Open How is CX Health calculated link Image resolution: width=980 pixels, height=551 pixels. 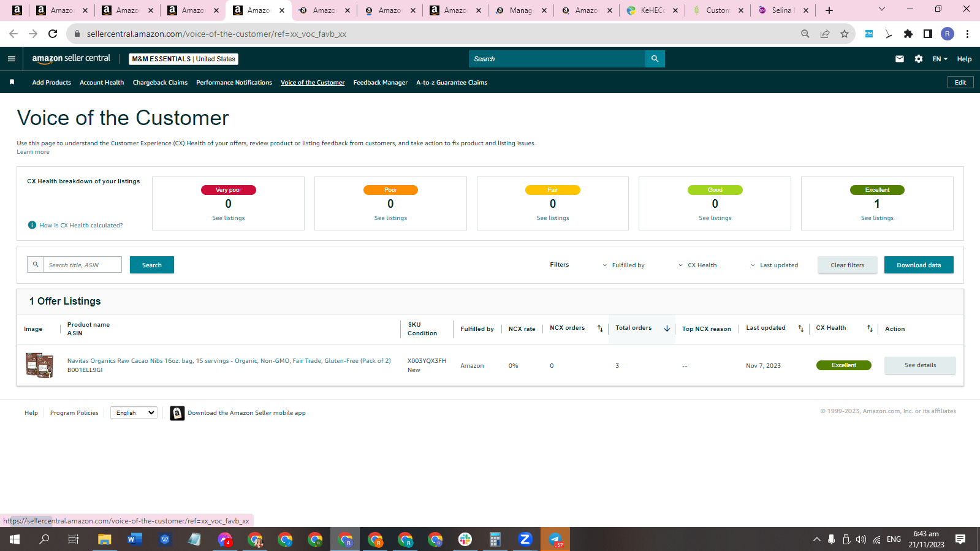81,225
